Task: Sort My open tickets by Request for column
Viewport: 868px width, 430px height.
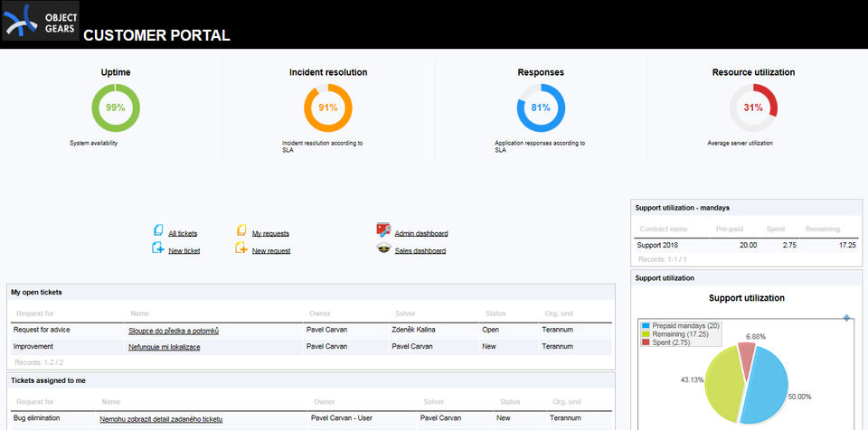Action: click(35, 313)
